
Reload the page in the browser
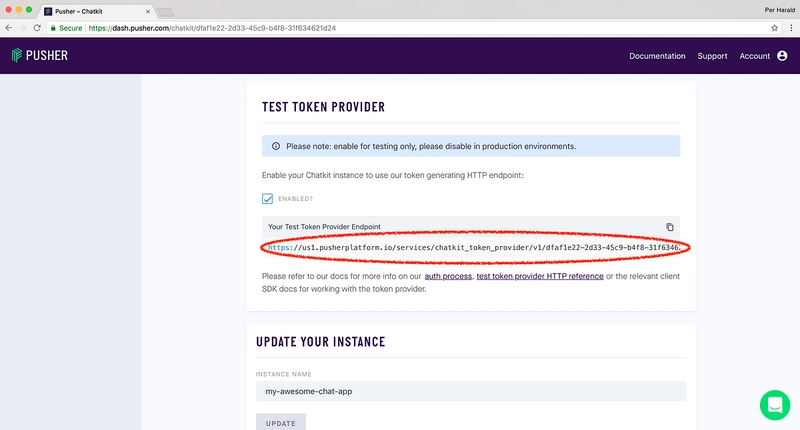(37, 28)
